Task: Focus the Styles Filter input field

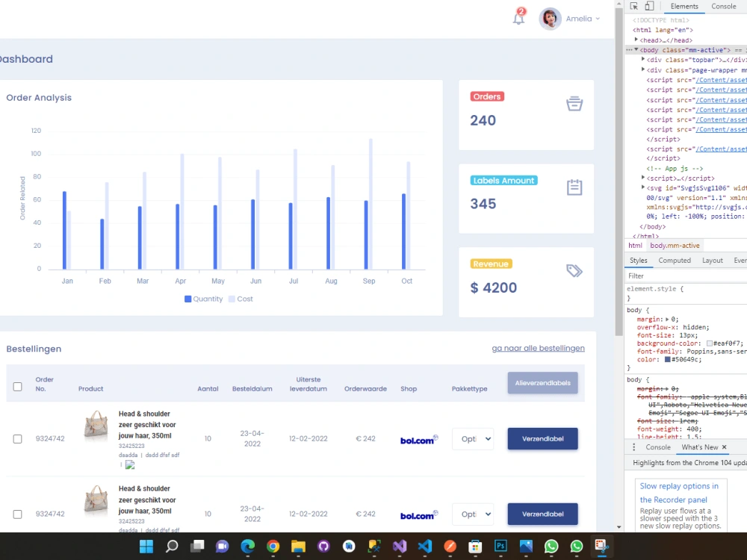Action: coord(686,276)
